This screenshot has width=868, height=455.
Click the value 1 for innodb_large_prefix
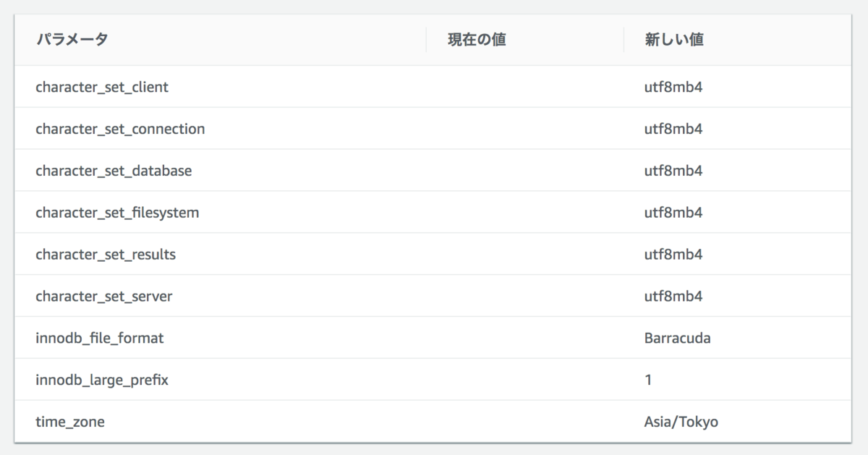pos(648,380)
